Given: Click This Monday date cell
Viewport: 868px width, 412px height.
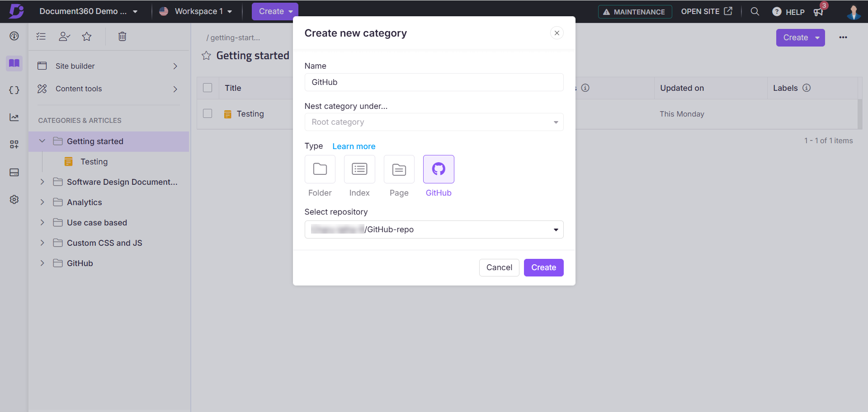Looking at the screenshot, I should click(x=682, y=114).
